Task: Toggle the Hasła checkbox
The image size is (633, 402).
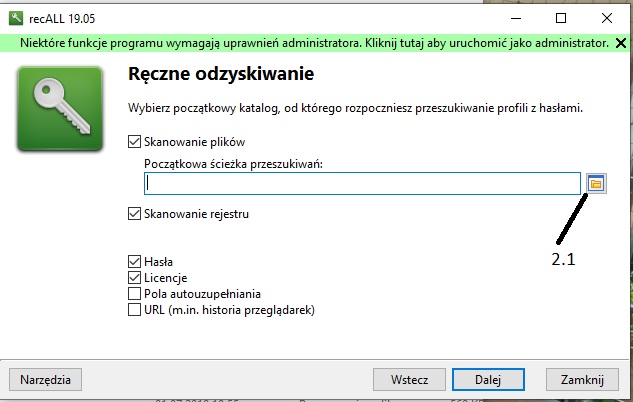Action: point(134,262)
